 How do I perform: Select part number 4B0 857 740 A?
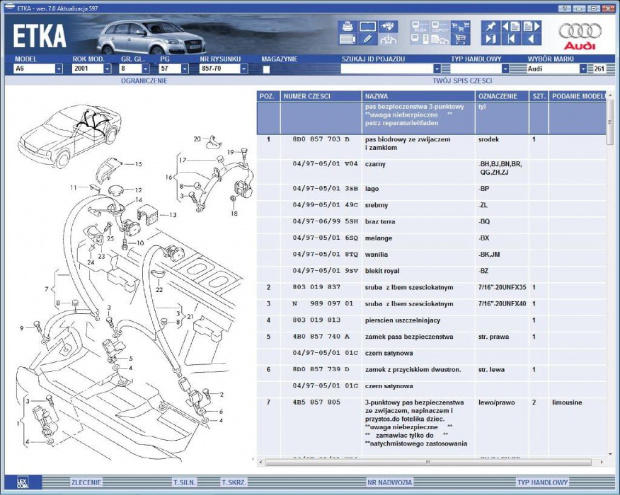coord(321,336)
